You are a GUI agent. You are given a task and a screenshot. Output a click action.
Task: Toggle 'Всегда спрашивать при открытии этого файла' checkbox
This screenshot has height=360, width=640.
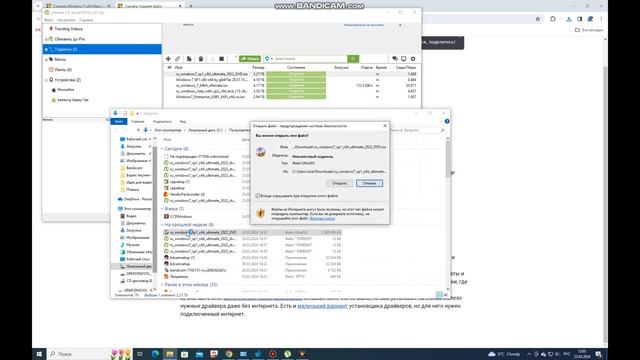point(258,196)
